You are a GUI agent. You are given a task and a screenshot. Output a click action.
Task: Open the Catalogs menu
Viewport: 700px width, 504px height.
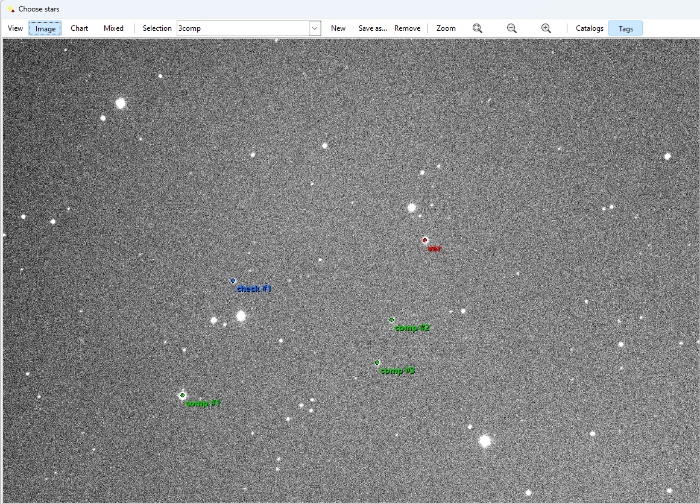coord(589,28)
